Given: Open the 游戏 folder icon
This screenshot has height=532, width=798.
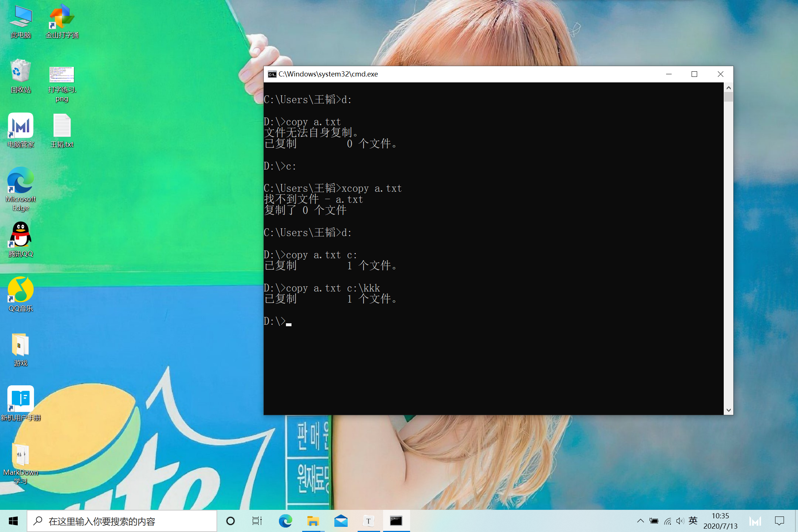Looking at the screenshot, I should (x=21, y=345).
